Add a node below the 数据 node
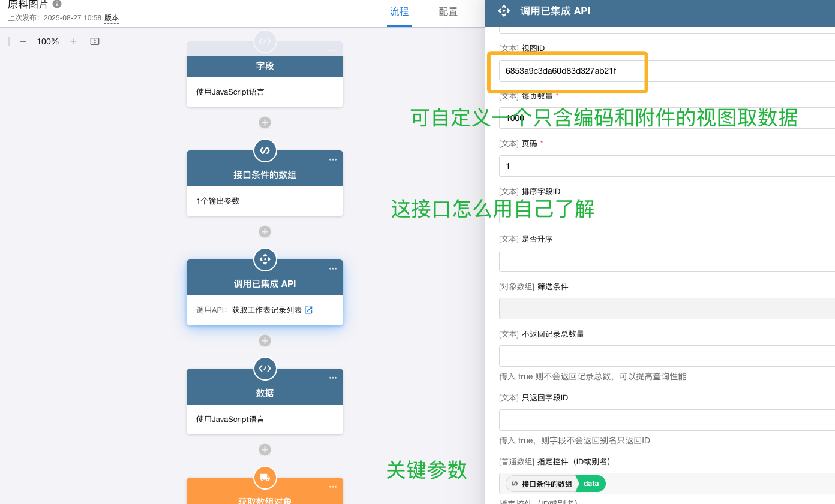The width and height of the screenshot is (835, 504). [x=265, y=449]
